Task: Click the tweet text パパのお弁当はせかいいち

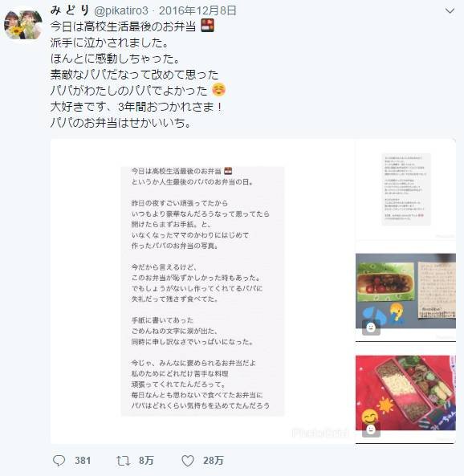Action: (x=121, y=123)
